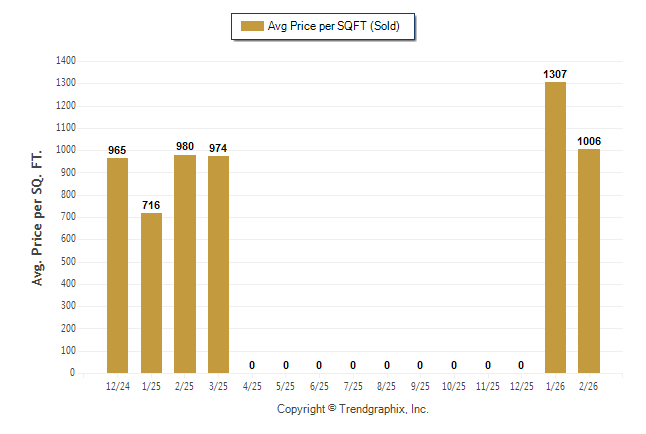
Task: Click the Copyright Trendgraphix, Inc. text
Action: coord(352,409)
